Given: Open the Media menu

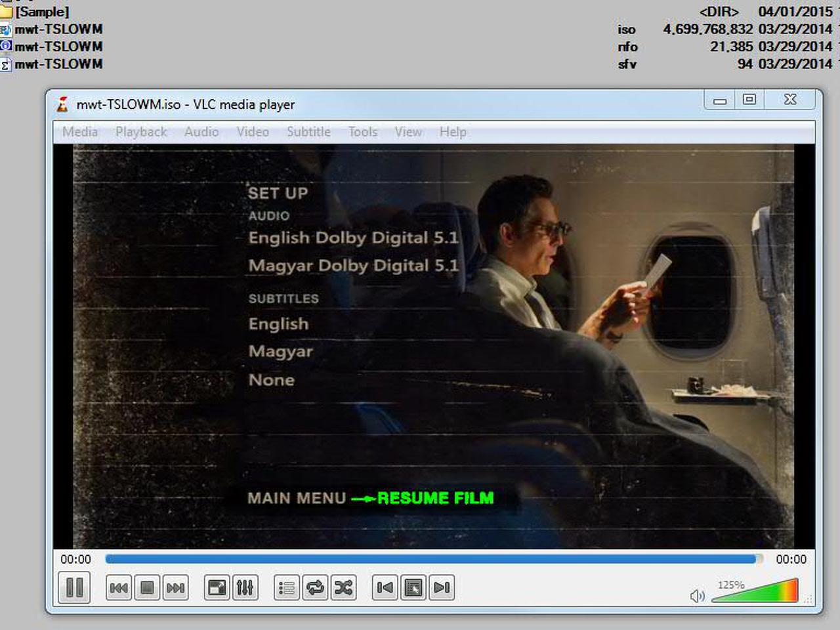Looking at the screenshot, I should 80,132.
